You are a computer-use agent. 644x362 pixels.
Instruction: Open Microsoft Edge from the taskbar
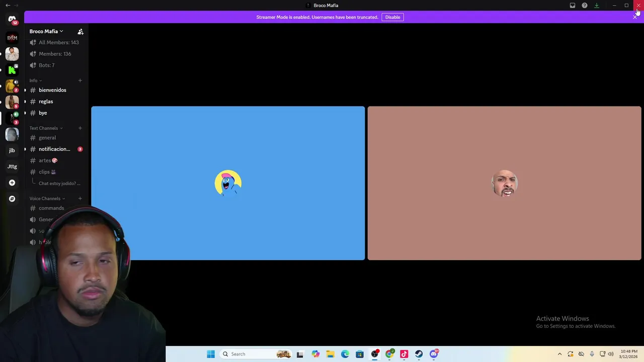(345, 354)
